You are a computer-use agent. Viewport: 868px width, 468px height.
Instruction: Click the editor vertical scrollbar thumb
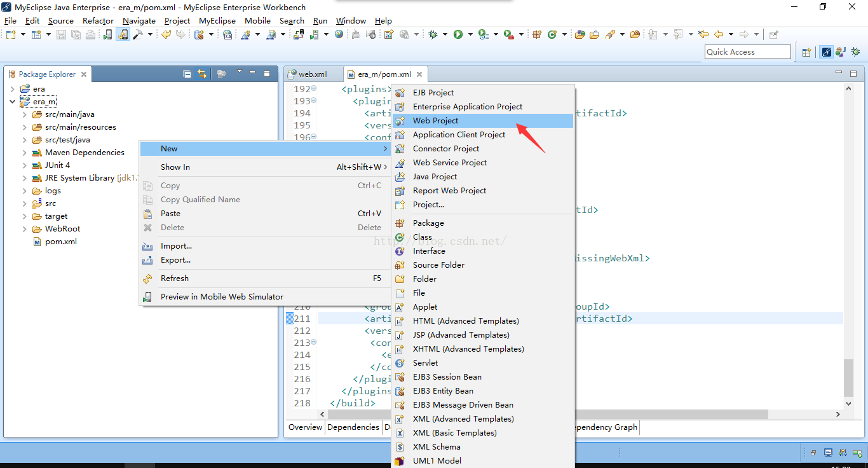click(x=848, y=377)
